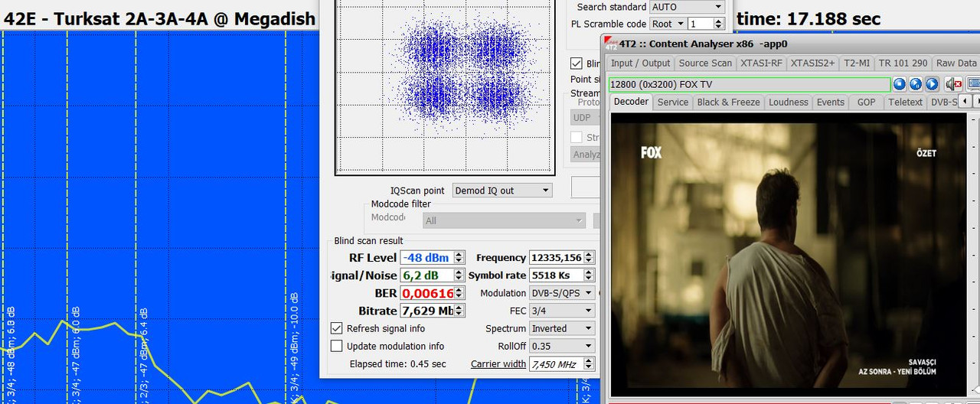
Task: Open the UDP protocol dropdown
Action: click(586, 118)
